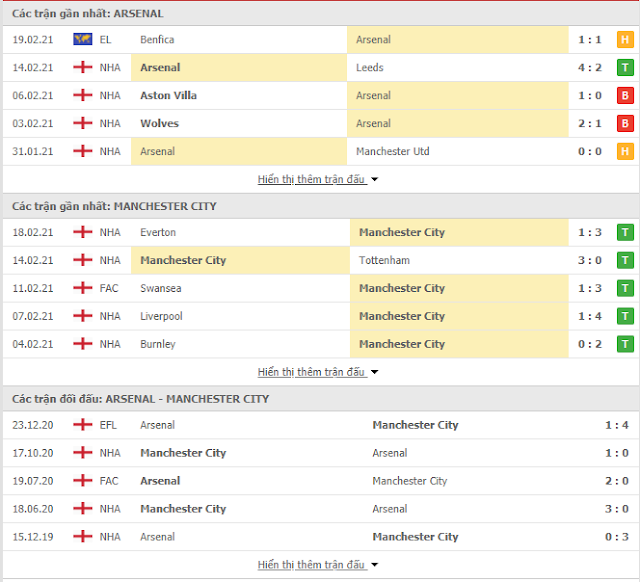Image resolution: width=640 pixels, height=582 pixels.
Task: Click the green T badge for Burnley match
Action: [625, 344]
